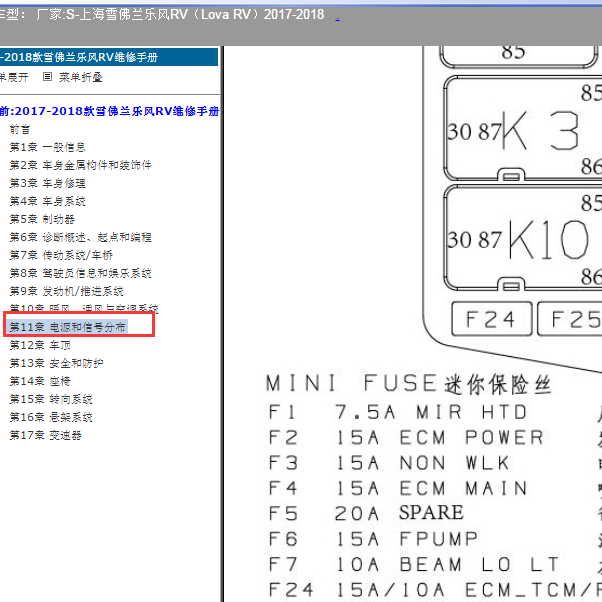The image size is (602, 602).
Task: Select 第14章 座椅 chapter
Action: point(40,381)
